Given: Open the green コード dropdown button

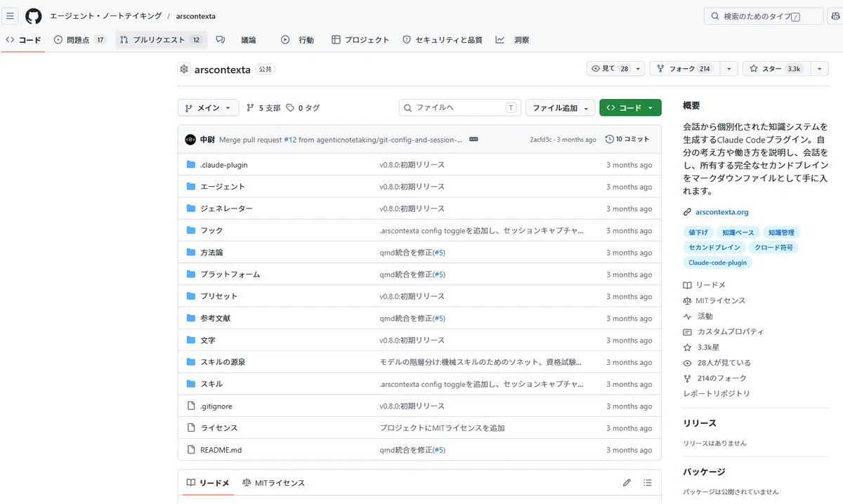Looking at the screenshot, I should (x=630, y=108).
